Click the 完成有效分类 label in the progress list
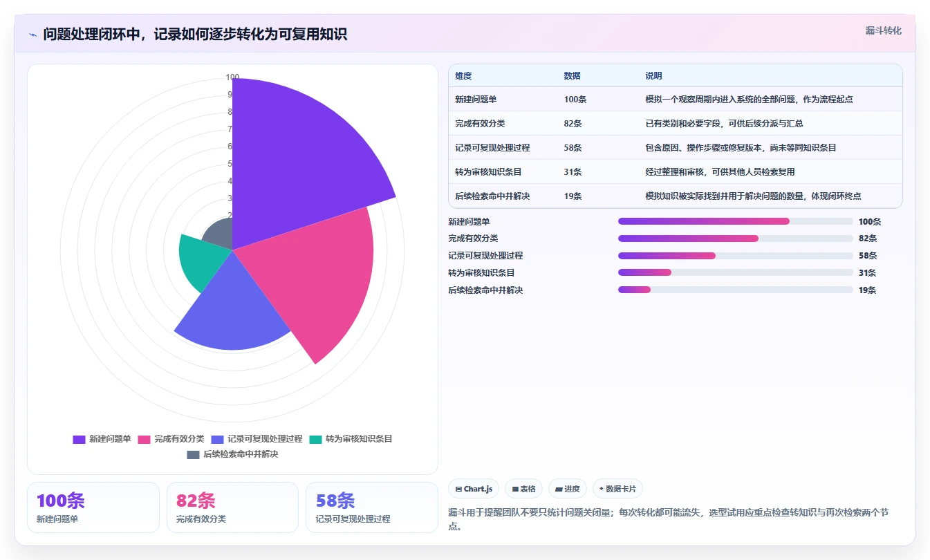The width and height of the screenshot is (930, 560). tap(473, 239)
